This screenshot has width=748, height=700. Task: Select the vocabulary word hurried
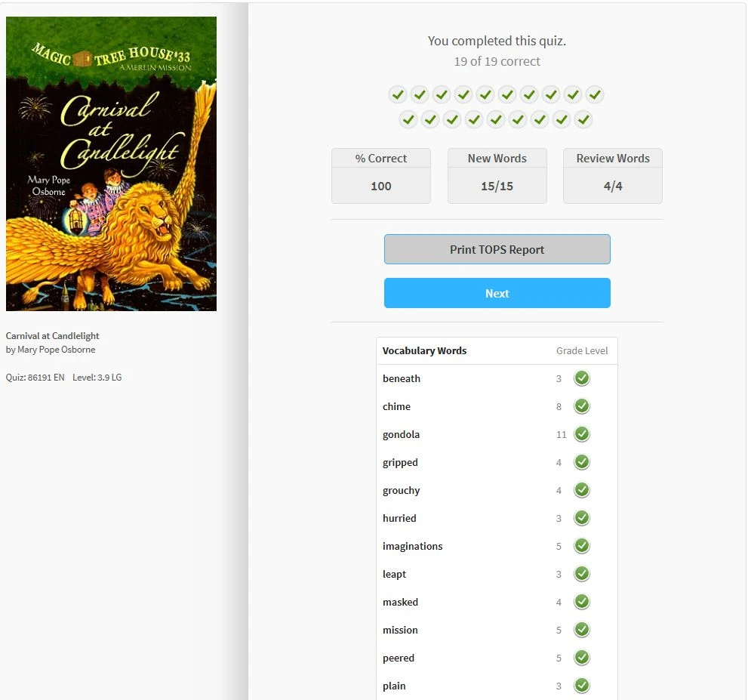(x=399, y=518)
